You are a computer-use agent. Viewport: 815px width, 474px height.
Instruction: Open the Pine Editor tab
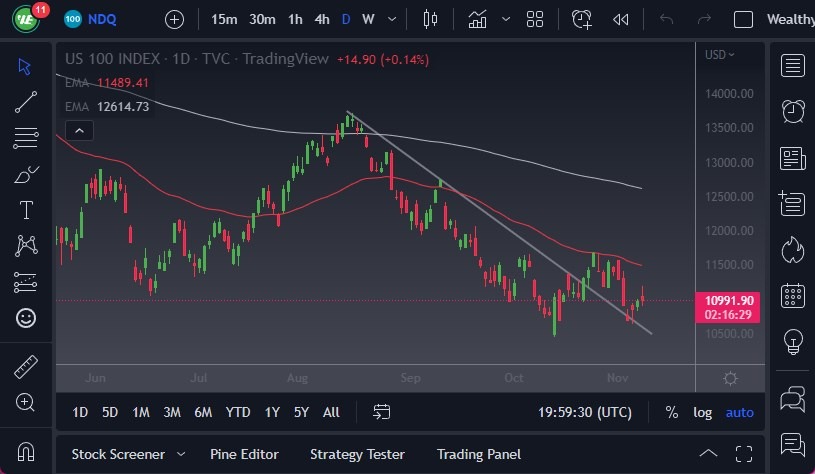pos(244,454)
